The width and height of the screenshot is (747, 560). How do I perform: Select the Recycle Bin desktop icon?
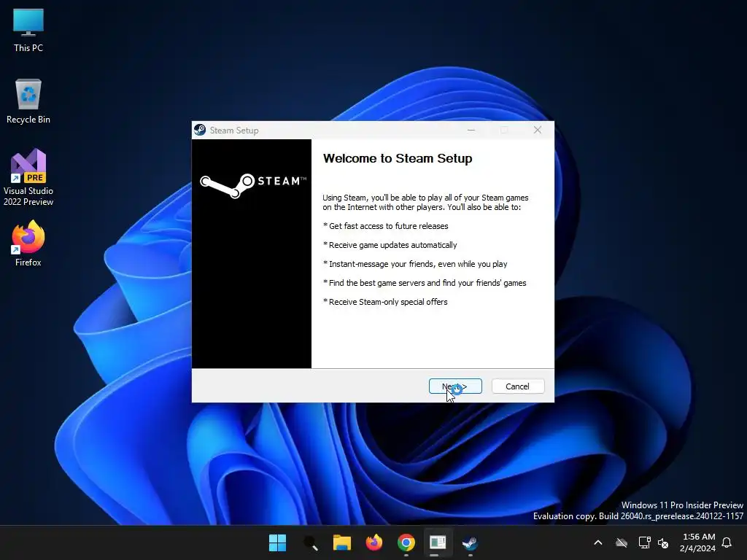(28, 101)
